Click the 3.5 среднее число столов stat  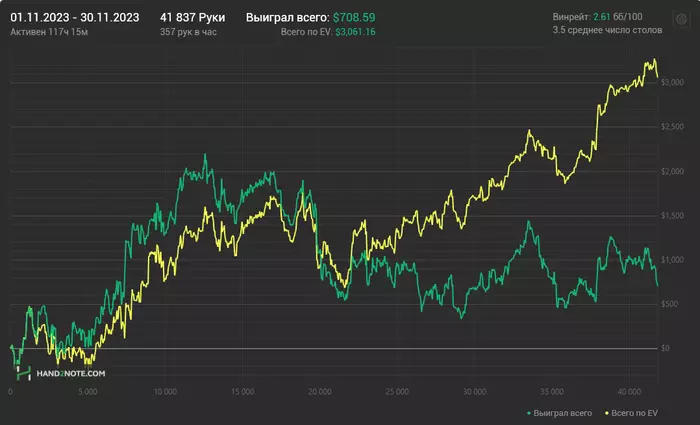[x=604, y=32]
